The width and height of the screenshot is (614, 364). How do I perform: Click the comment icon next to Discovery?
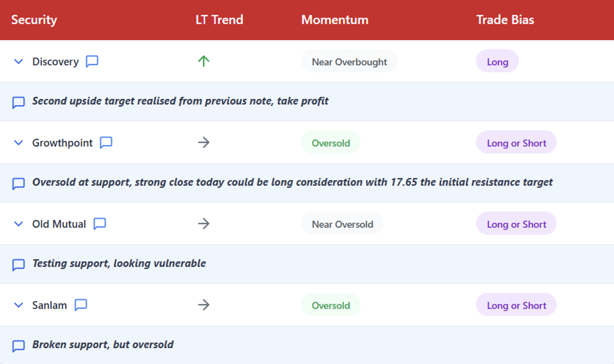(92, 62)
